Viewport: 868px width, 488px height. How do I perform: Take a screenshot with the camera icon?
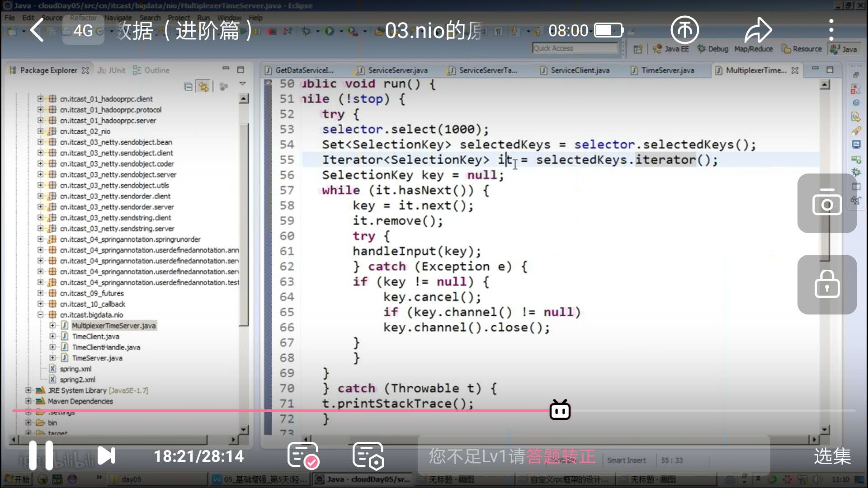coord(826,203)
